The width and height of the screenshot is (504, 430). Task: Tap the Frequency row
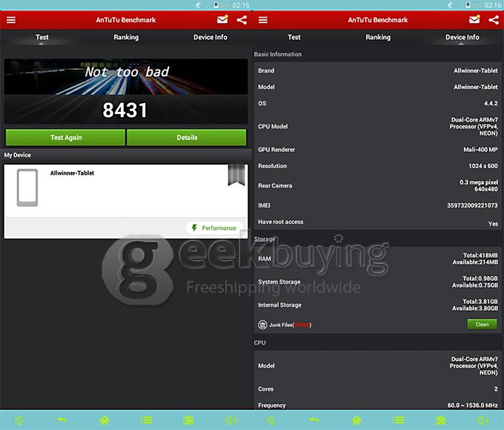point(378,406)
